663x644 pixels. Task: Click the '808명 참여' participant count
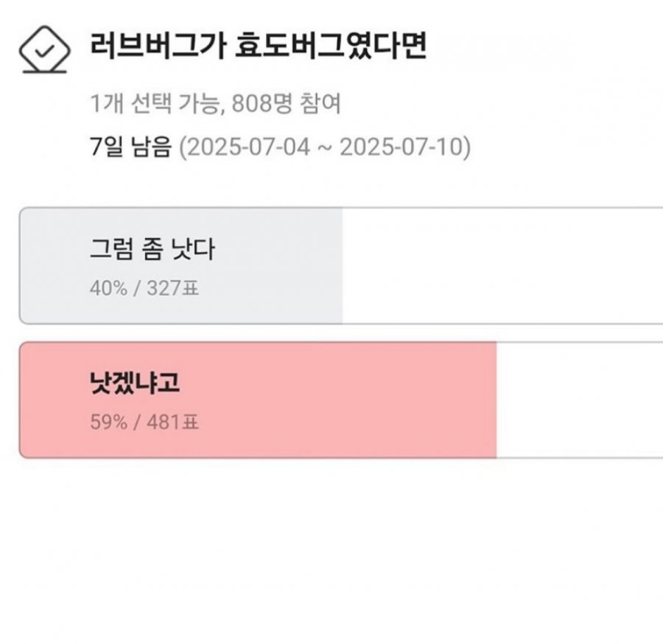(x=287, y=103)
